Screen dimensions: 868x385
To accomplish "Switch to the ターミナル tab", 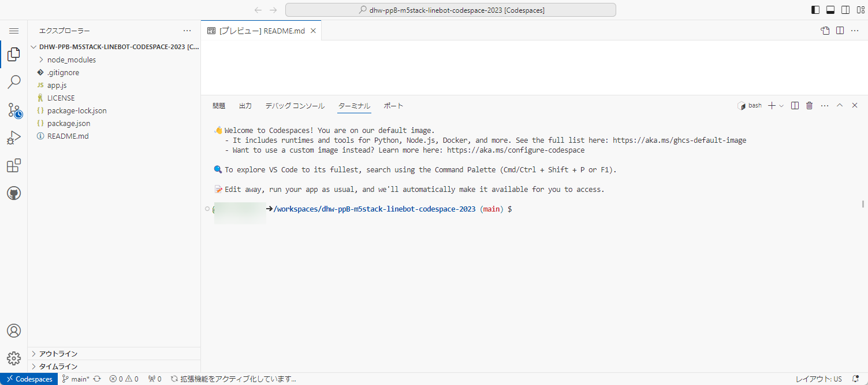I will (354, 106).
